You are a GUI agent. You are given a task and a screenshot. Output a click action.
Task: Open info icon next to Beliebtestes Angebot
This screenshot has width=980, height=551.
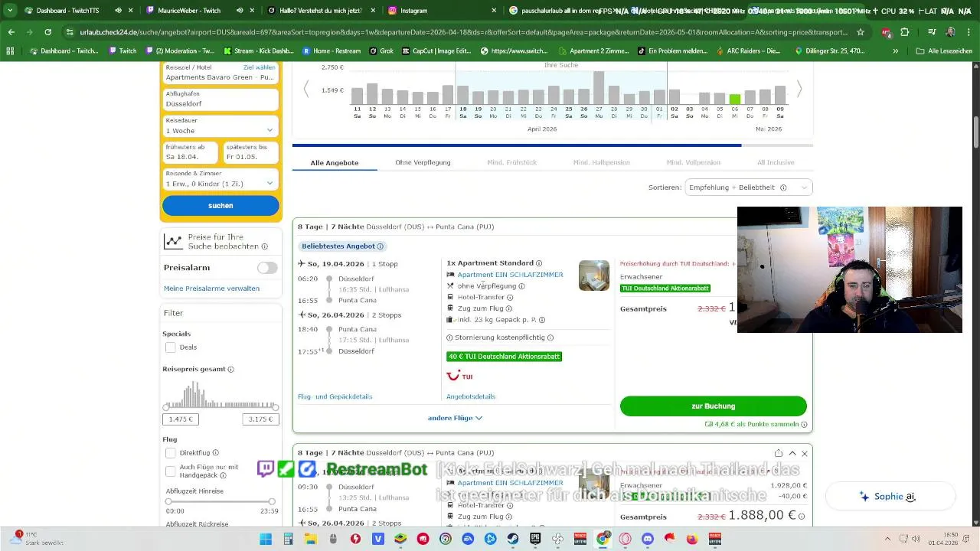380,246
